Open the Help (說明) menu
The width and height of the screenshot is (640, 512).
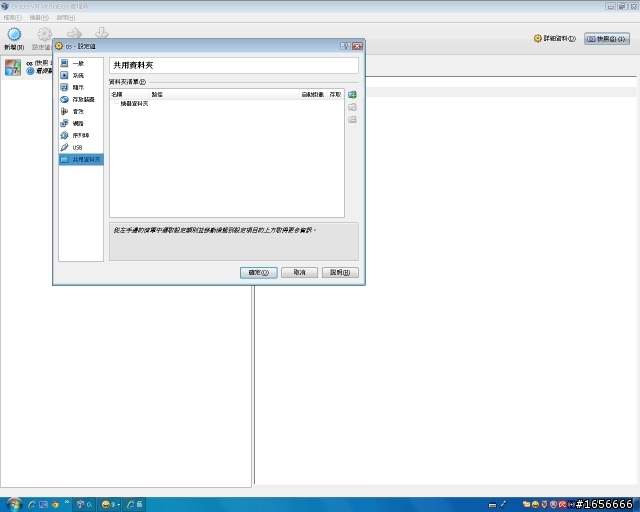pos(65,18)
